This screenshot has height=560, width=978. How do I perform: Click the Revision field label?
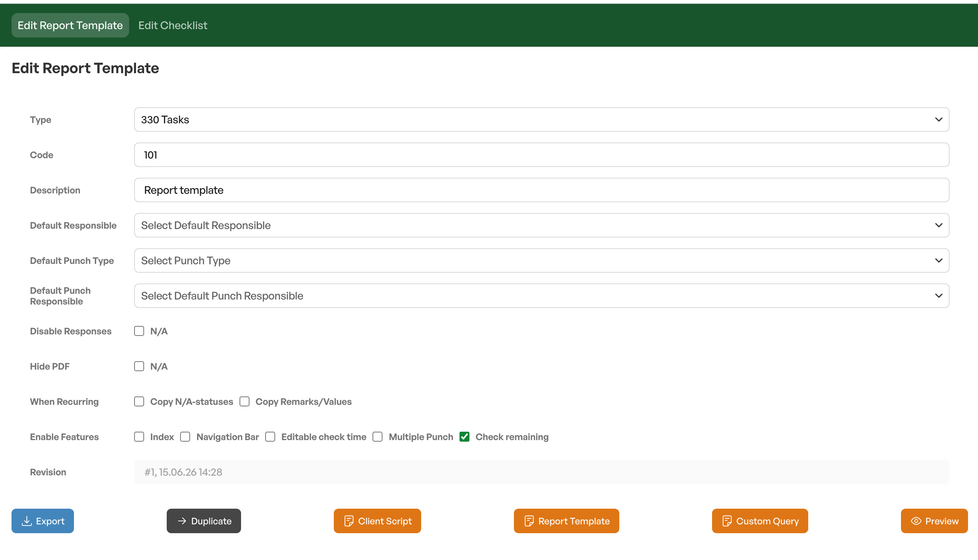[48, 472]
